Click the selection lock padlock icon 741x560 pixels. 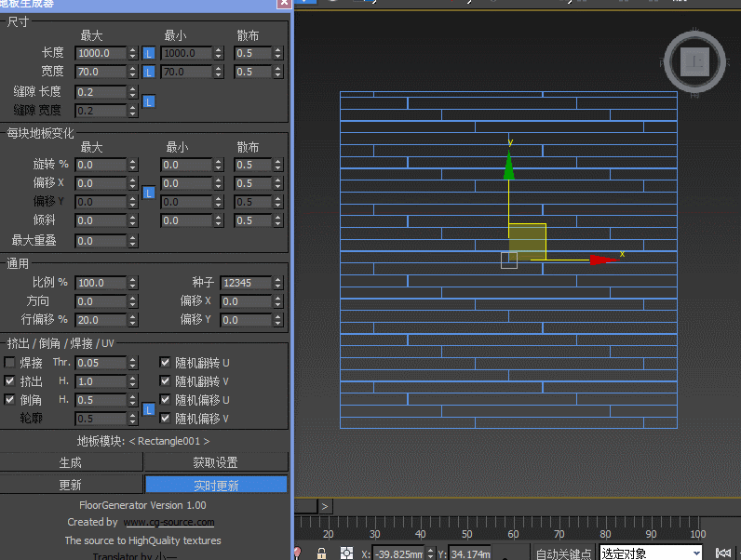321,553
